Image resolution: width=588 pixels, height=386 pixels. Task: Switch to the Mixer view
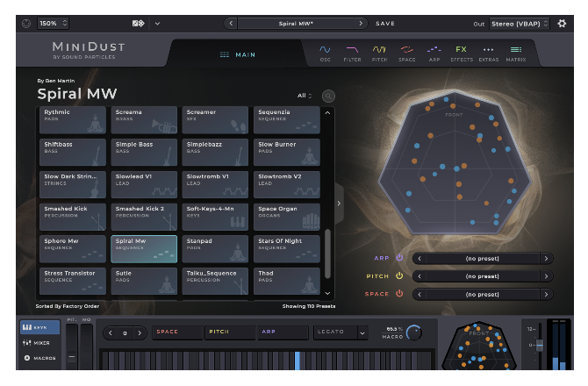point(37,343)
